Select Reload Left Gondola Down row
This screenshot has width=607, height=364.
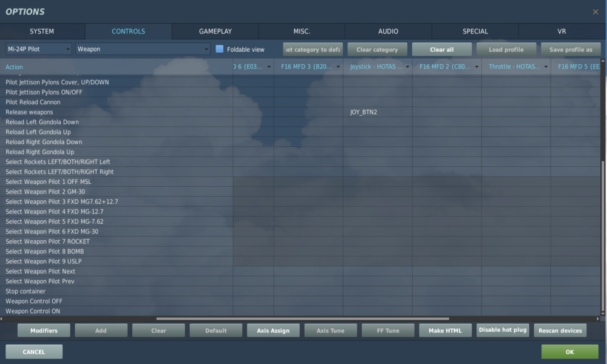pos(116,122)
